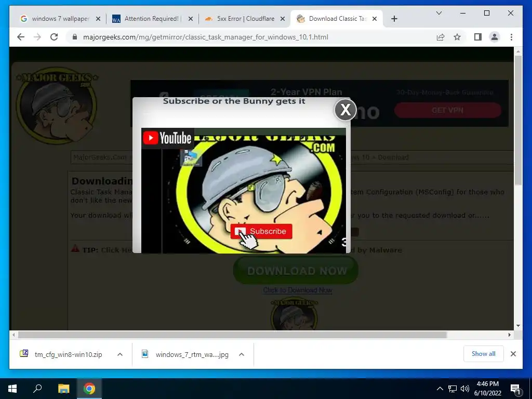Image resolution: width=532 pixels, height=399 pixels.
Task: Click the scroll up arrow
Action: coord(518,51)
